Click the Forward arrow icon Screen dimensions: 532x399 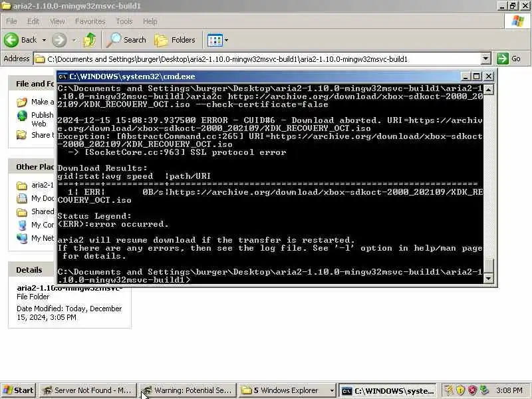point(59,40)
